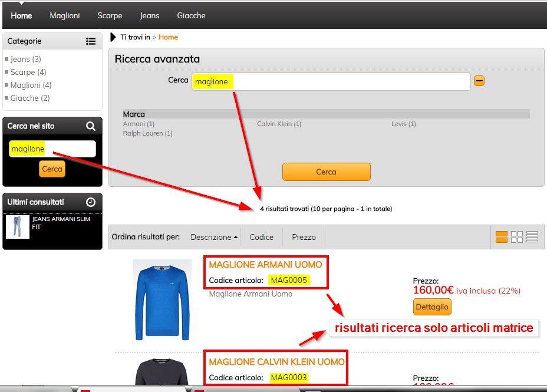The image size is (547, 392).
Task: Select Maglioni (4) category
Action: coord(31,85)
